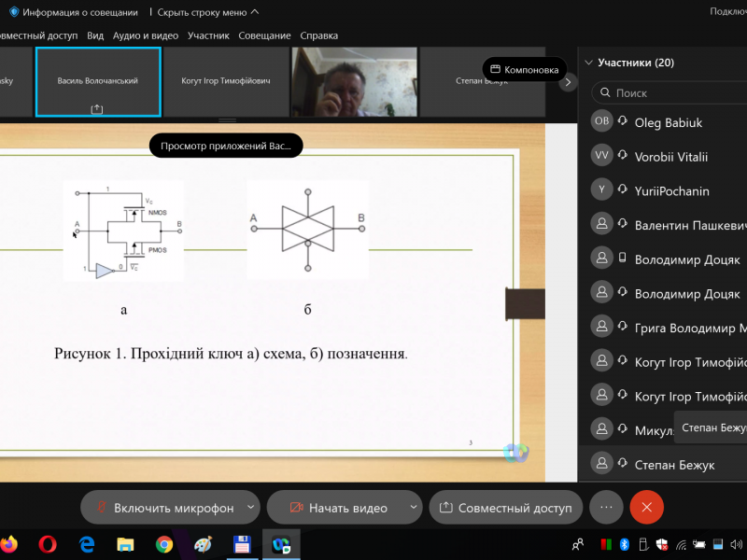The width and height of the screenshot is (747, 560).
Task: Launch Opera browser from the taskbar
Action: coord(49,543)
